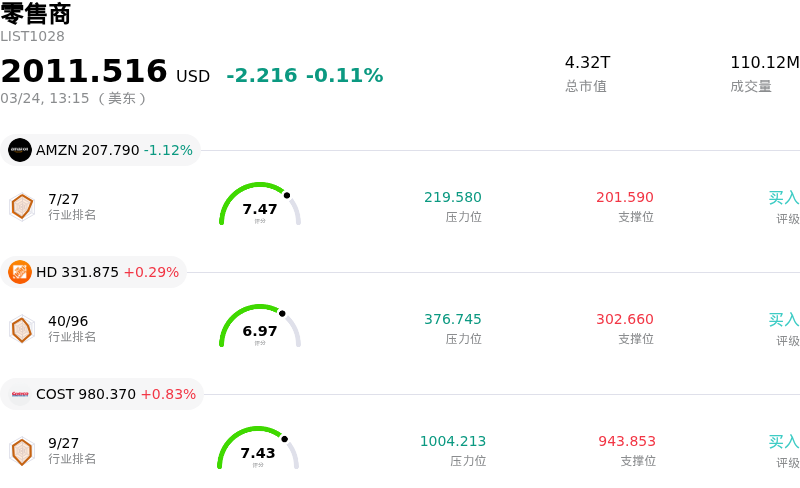Click HD support level 302.660

coord(625,320)
